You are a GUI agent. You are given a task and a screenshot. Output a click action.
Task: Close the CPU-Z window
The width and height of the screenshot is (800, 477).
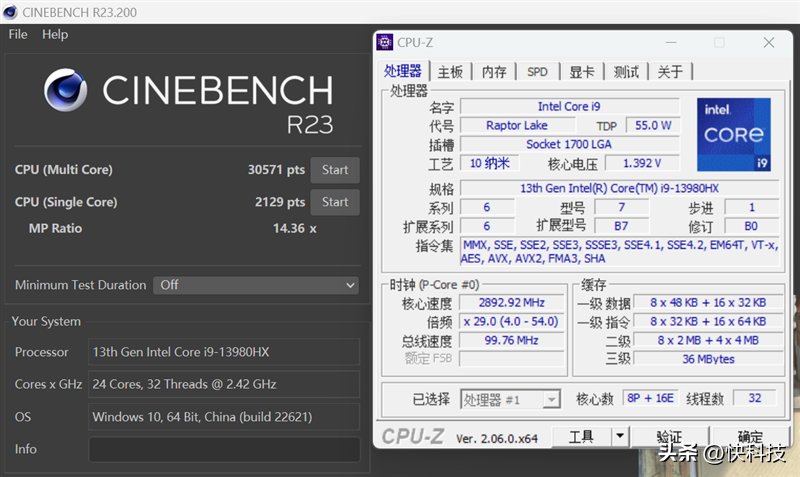(769, 42)
